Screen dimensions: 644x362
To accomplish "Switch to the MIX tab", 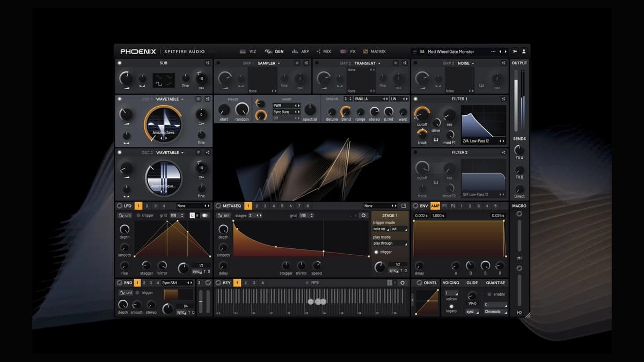I will [324, 51].
